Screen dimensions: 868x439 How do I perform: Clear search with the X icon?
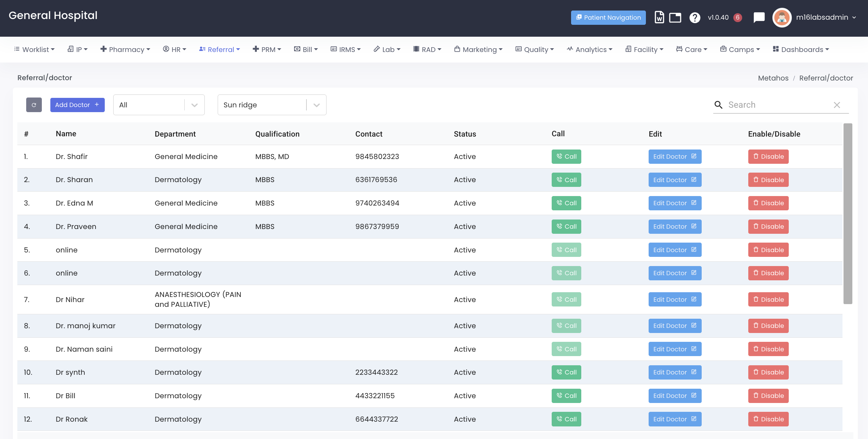coord(837,105)
